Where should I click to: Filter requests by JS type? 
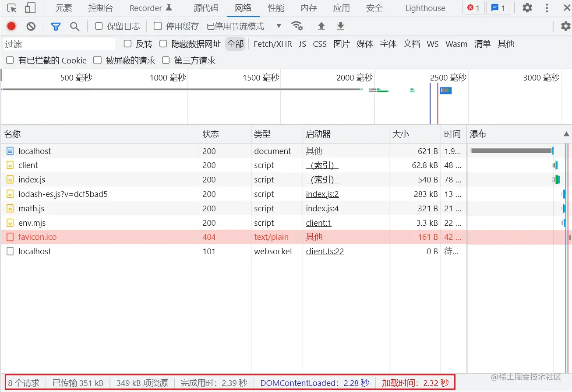point(303,44)
